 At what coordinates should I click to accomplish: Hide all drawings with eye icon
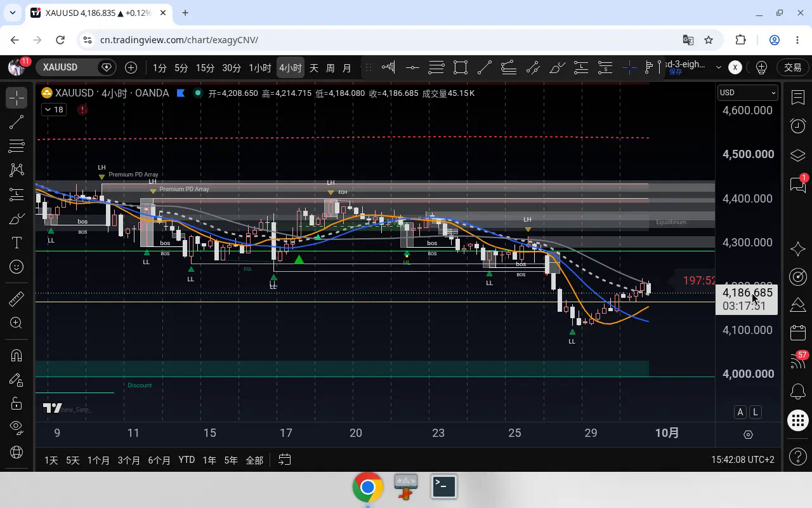click(x=16, y=427)
